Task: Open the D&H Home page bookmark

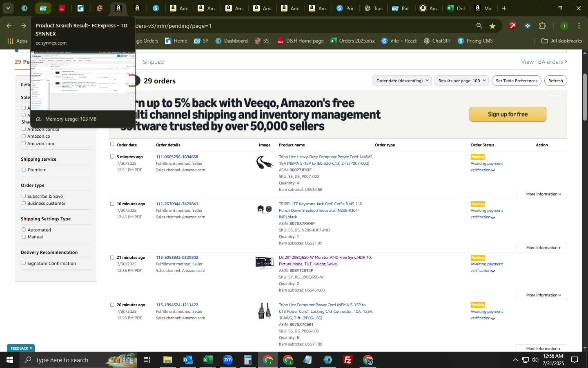Action: pyautogui.click(x=301, y=41)
